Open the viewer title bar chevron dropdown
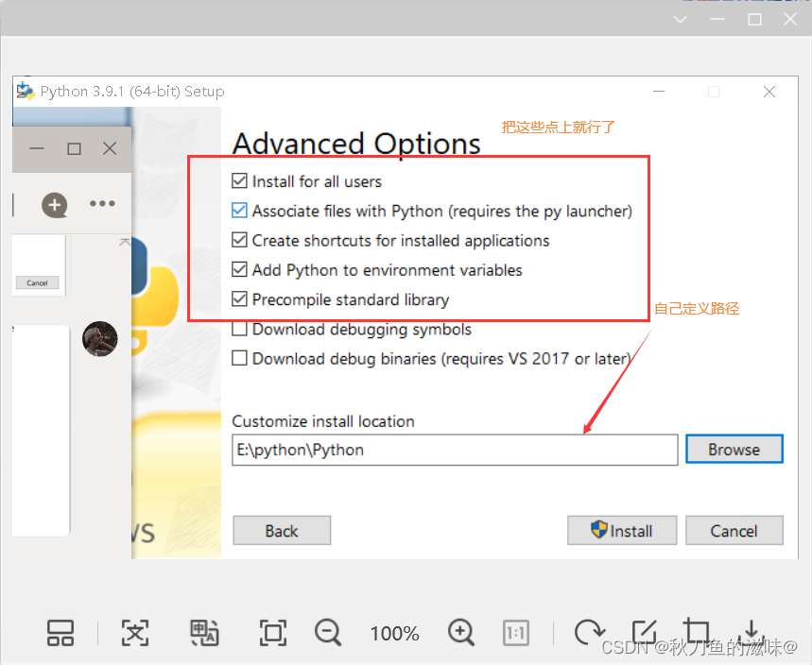This screenshot has width=812, height=665. [x=680, y=20]
